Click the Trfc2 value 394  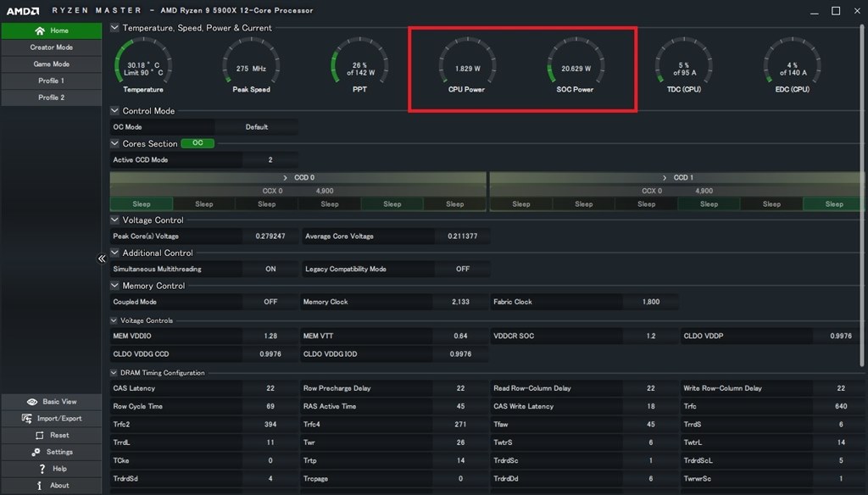(x=270, y=425)
